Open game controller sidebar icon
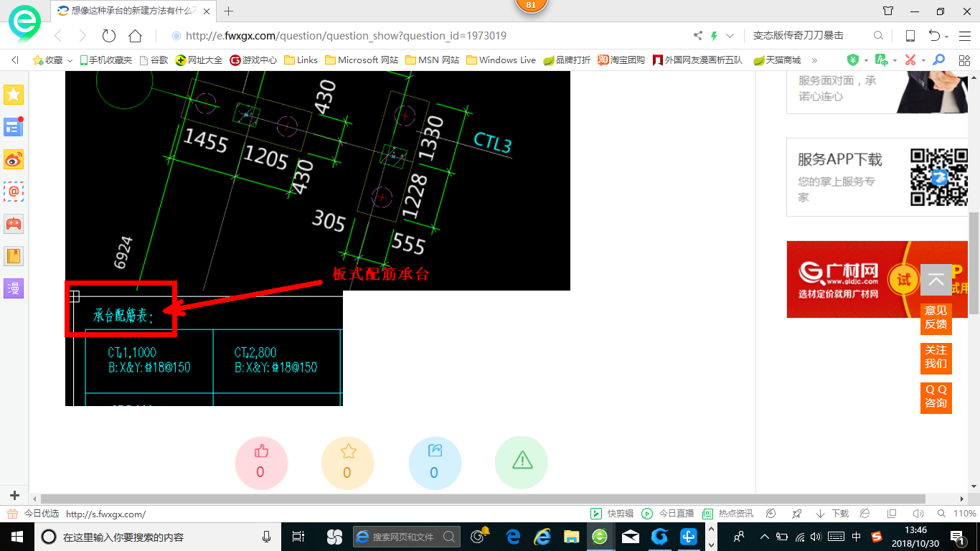 (x=14, y=224)
